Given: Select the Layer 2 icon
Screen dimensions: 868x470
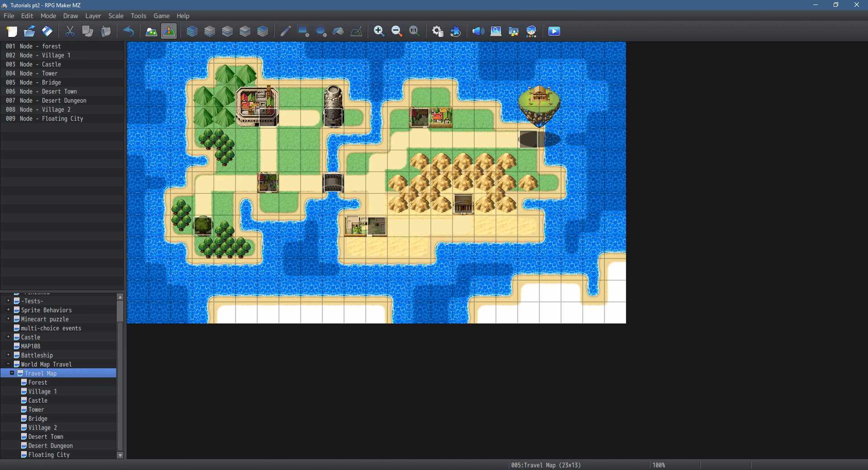Looking at the screenshot, I should coord(227,31).
